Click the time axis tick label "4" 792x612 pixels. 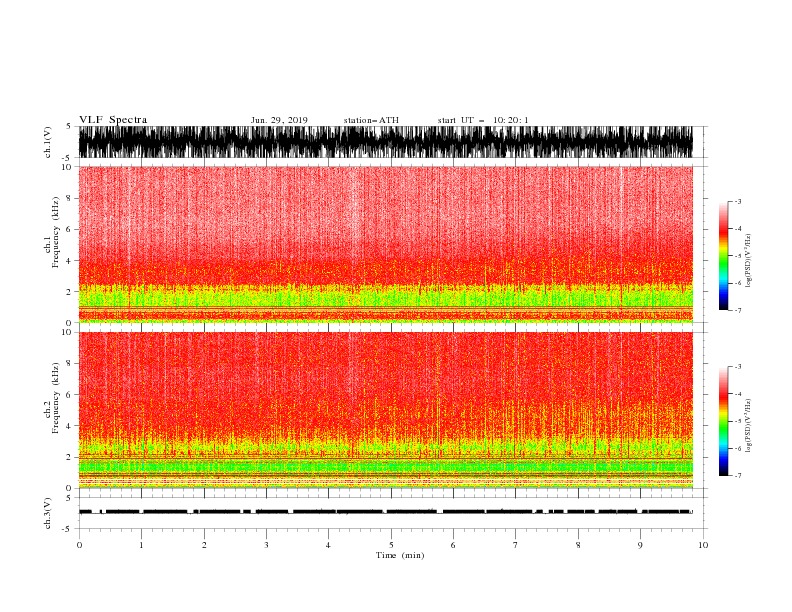pyautogui.click(x=328, y=545)
